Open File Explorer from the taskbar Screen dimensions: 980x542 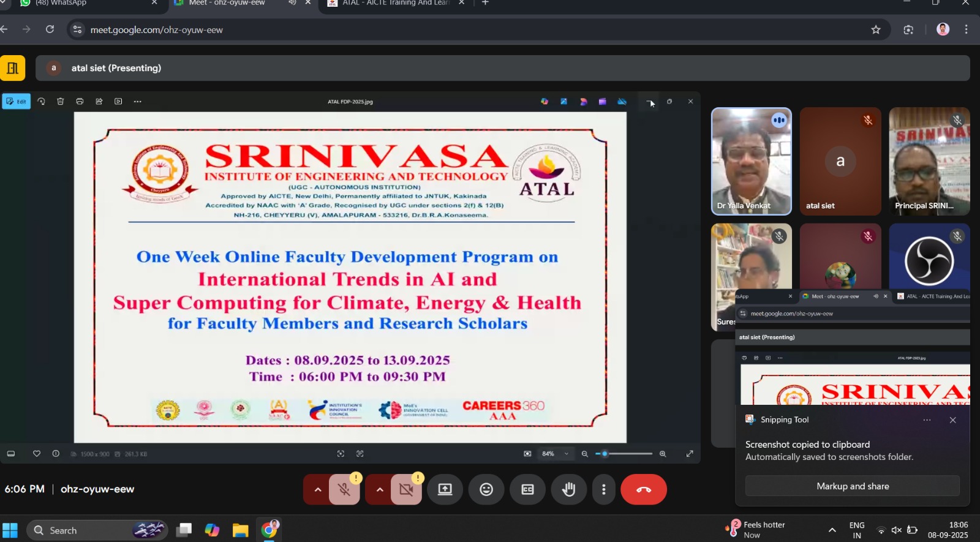[240, 530]
